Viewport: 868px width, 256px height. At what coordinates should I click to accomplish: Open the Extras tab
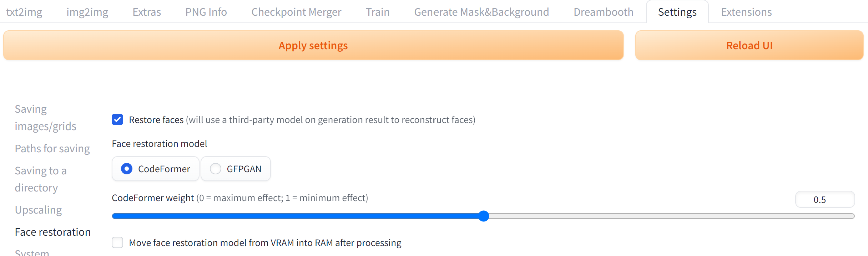147,12
